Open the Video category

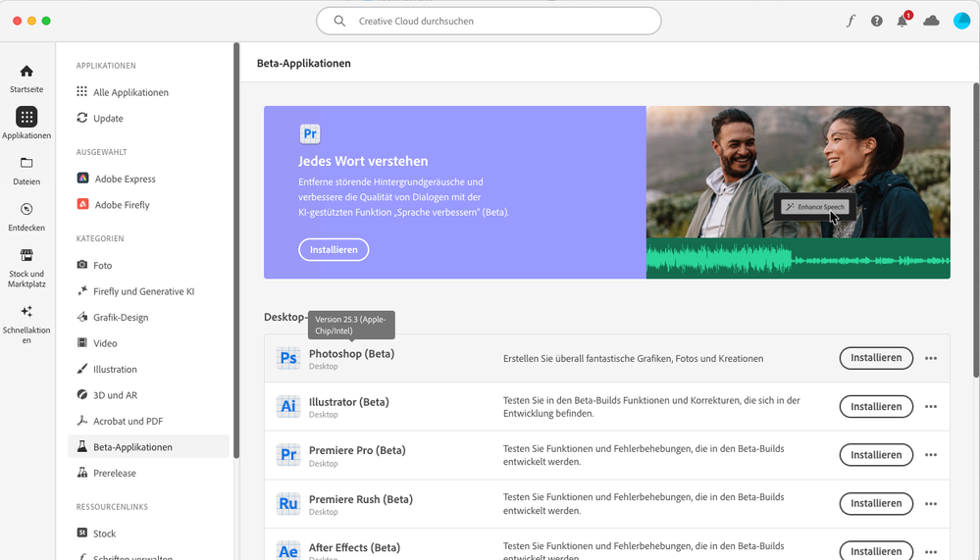(148, 343)
